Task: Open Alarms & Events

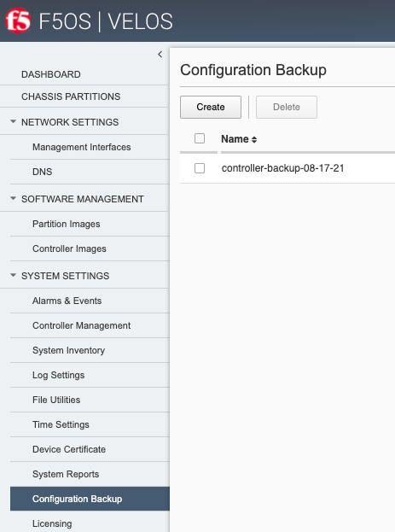Action: click(67, 301)
